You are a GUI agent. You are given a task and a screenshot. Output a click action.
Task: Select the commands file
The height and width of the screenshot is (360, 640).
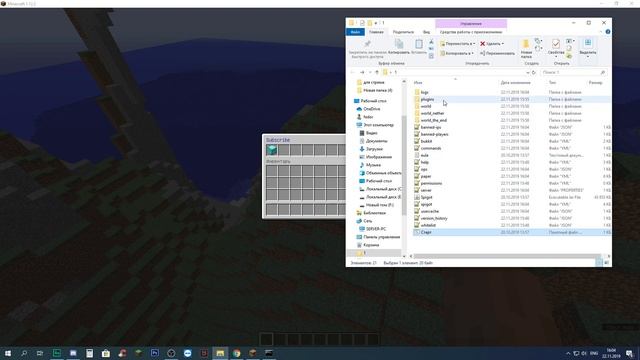point(431,148)
